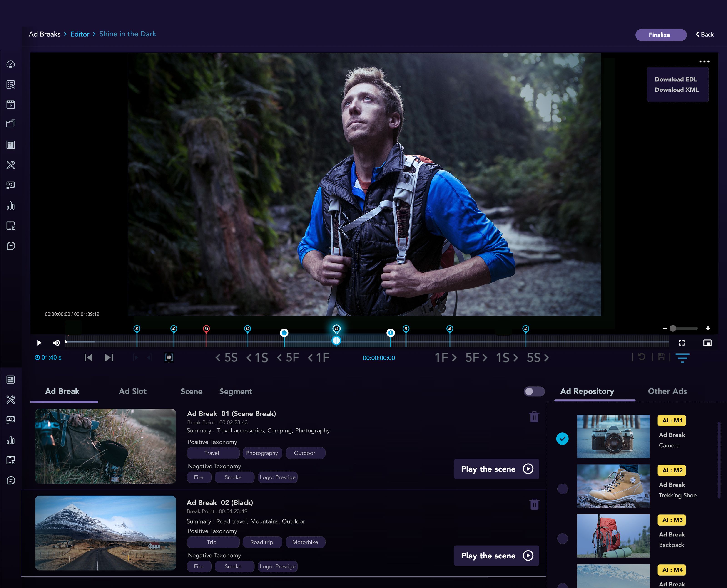Switch to the Ad Slot tab
This screenshot has height=588, width=727.
(x=132, y=391)
